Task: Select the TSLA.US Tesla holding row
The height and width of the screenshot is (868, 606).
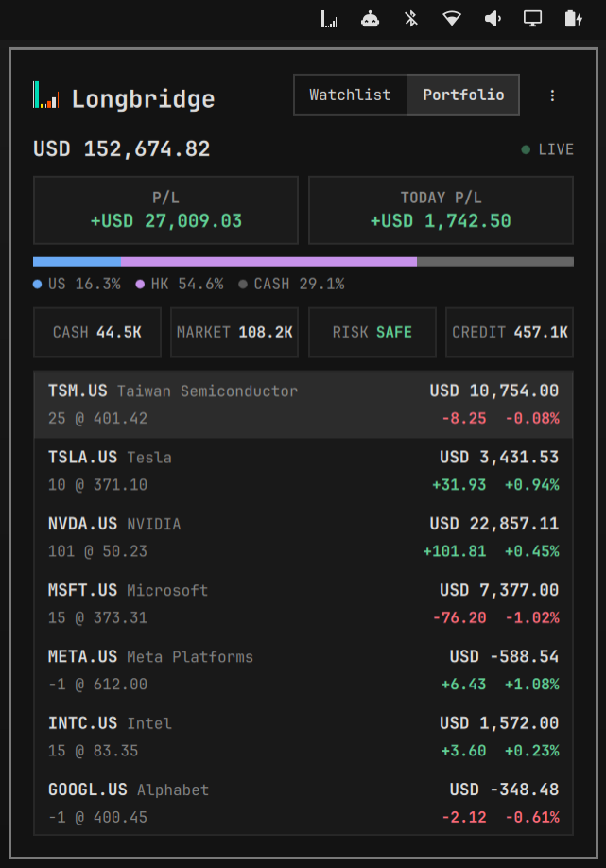Action: (303, 471)
